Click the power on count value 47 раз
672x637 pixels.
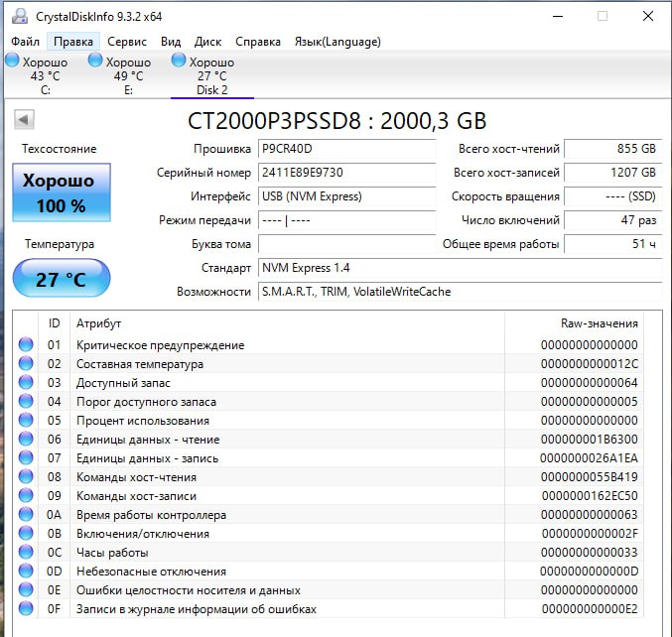613,220
